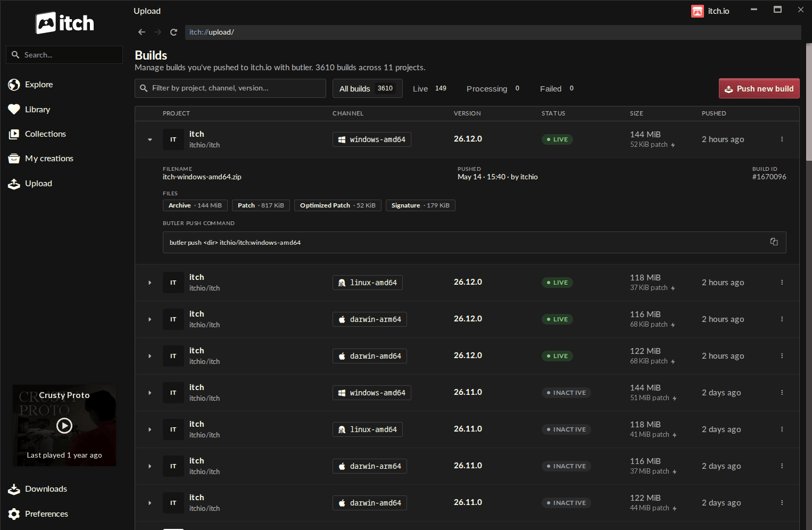
Task: Click the Signature 179 KiB file chip
Action: 420,205
